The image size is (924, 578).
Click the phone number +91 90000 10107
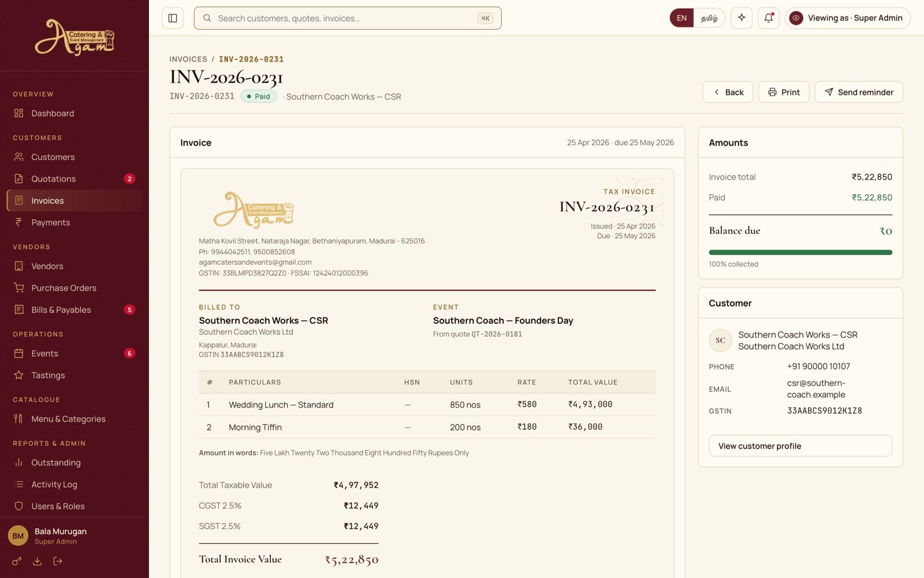(x=818, y=366)
